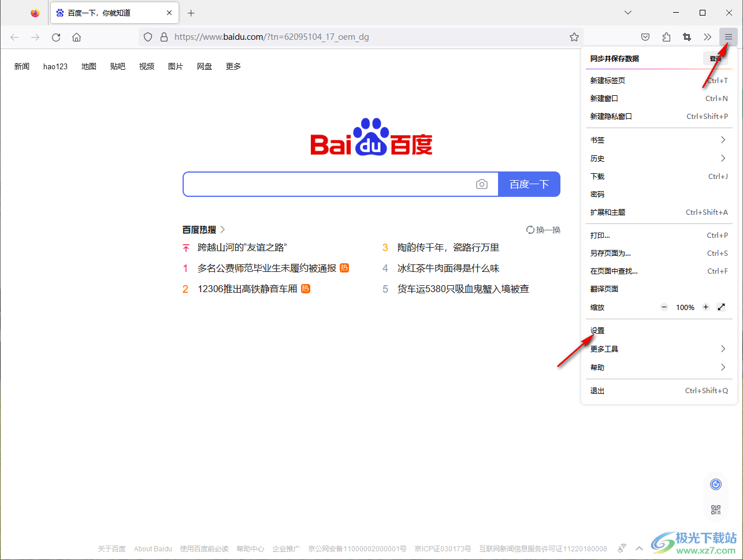Open hot search 多名公费师范毕业生未履约被通报
This screenshot has width=743, height=560.
pos(267,268)
